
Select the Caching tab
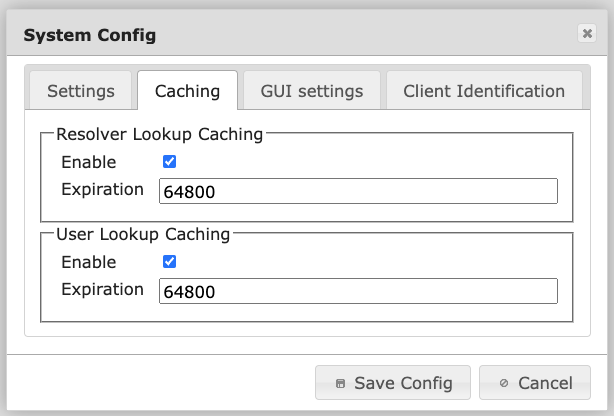click(x=187, y=91)
